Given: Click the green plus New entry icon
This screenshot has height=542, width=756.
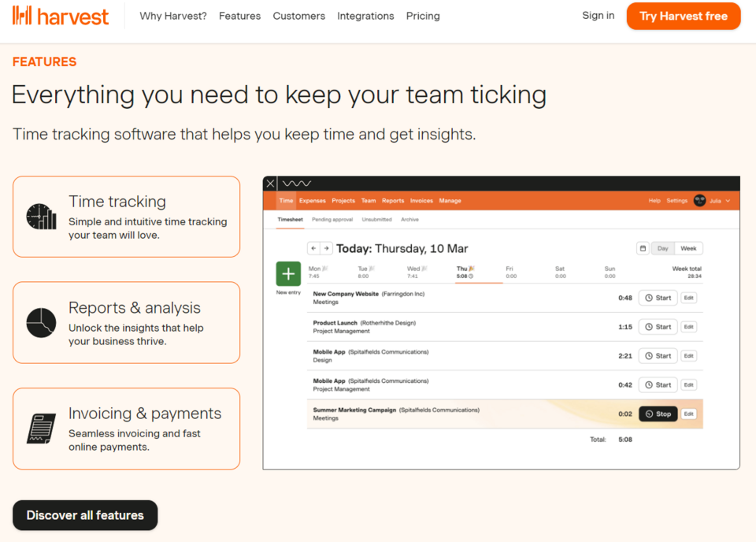Looking at the screenshot, I should coord(288,274).
